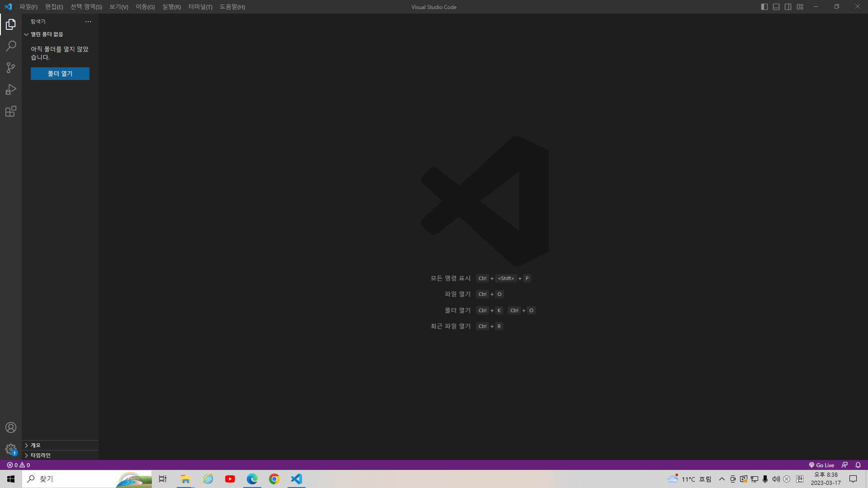Expand the 타임라인 section

click(60, 455)
